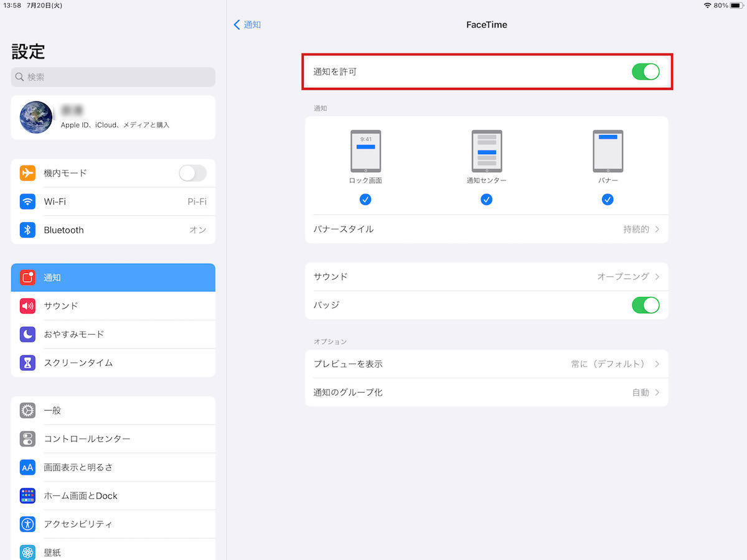The image size is (747, 560).
Task: Tap the magnifier icon in search field
Action: 20,77
